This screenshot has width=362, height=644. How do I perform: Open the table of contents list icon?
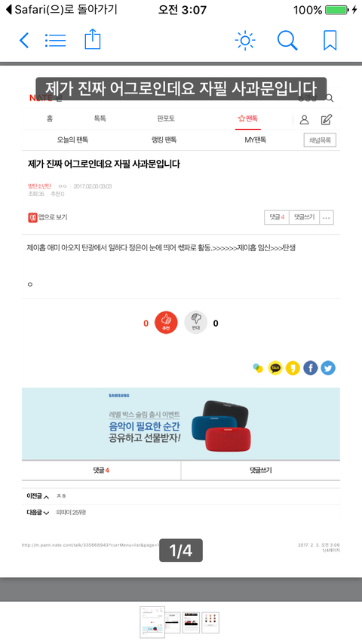click(x=55, y=40)
